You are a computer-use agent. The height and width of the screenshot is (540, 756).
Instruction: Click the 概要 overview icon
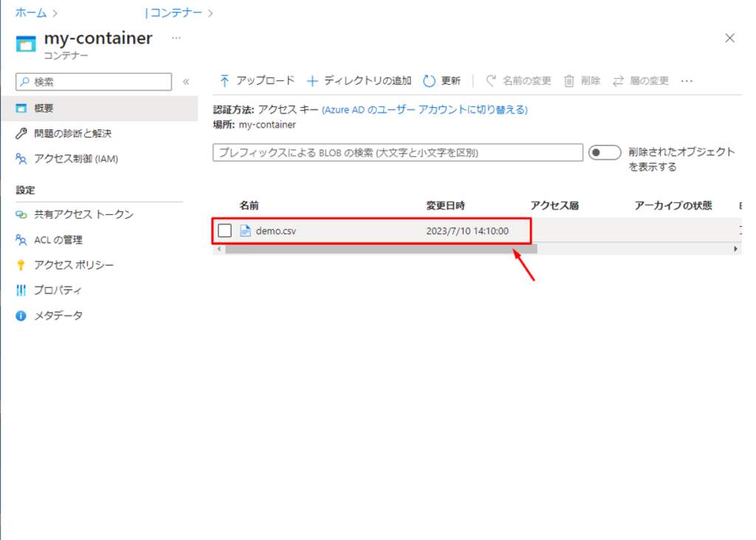(x=21, y=108)
